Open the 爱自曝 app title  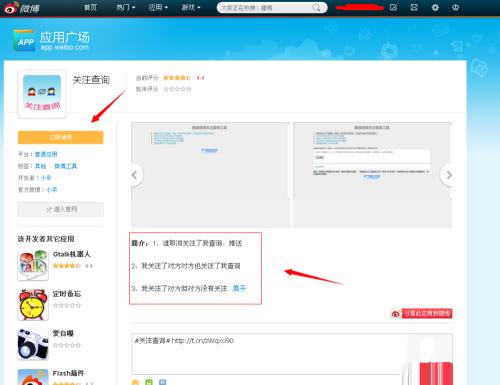point(63,333)
